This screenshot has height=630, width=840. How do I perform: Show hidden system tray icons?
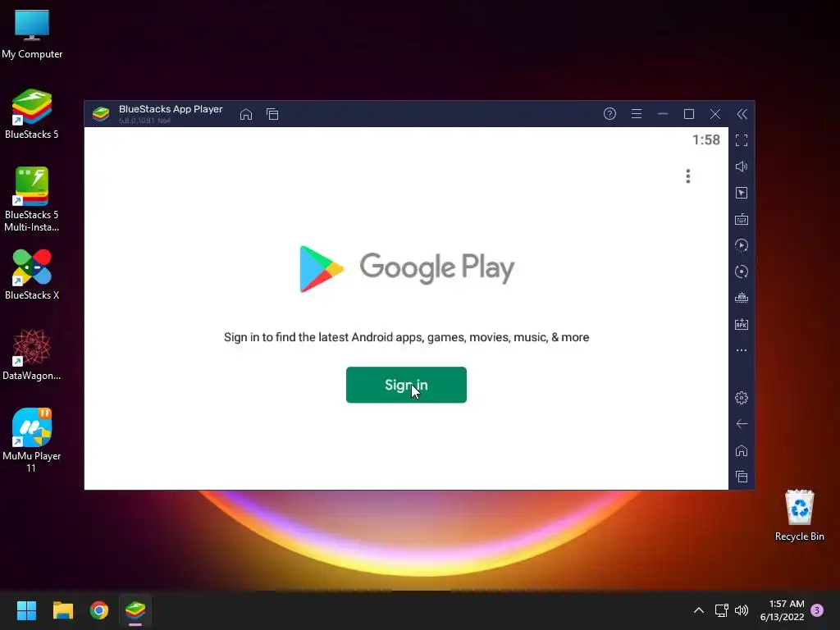tap(699, 610)
